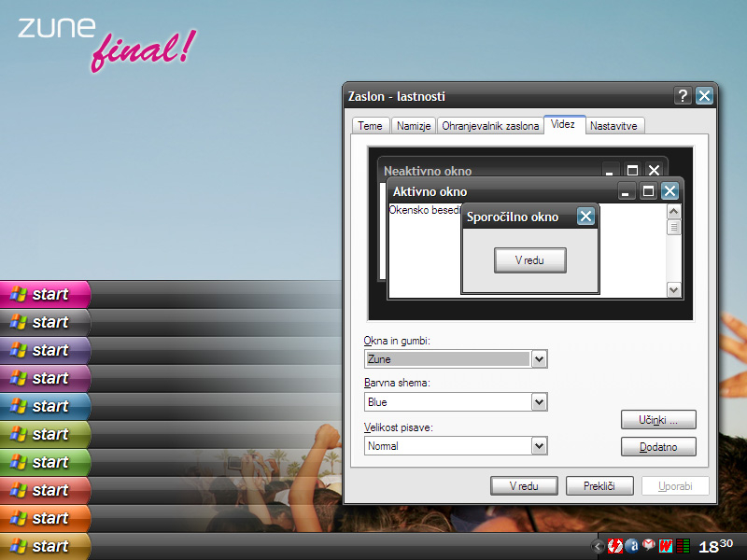
Task: Click the red circular arrows tray icon
Action: tap(615, 546)
